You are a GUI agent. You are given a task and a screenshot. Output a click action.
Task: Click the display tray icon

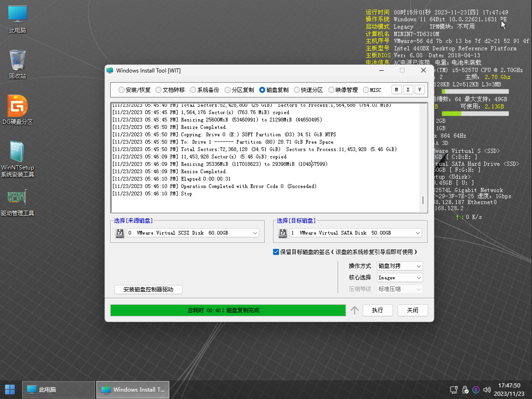point(454,390)
